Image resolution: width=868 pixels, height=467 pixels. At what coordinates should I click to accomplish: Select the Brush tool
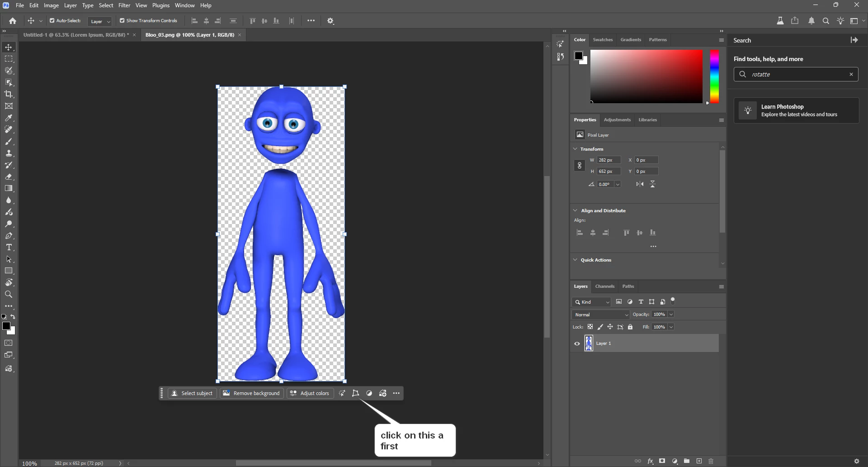point(9,142)
